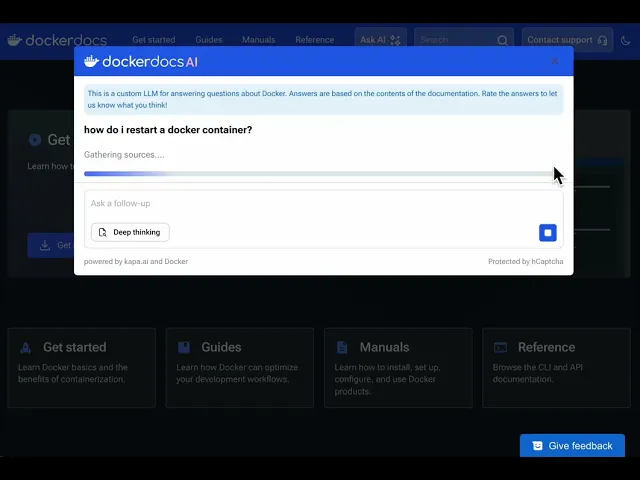Click the Search field in the header
Screen dimensions: 640x480
coord(464,40)
